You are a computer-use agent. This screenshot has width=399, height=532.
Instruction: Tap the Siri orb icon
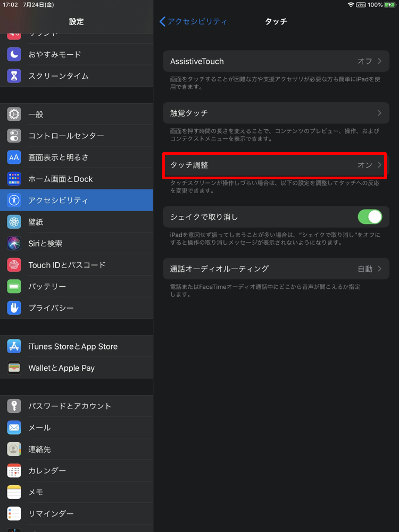tap(14, 243)
